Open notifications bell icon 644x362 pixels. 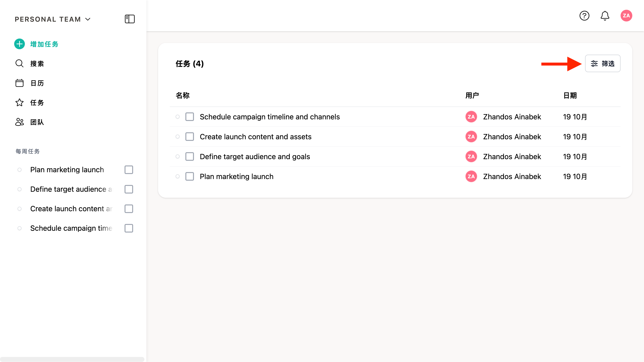click(605, 16)
